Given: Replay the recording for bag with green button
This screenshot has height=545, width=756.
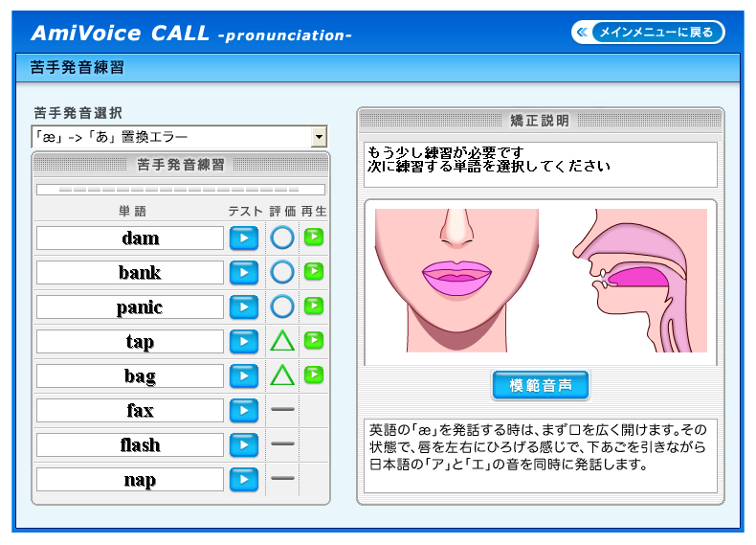Looking at the screenshot, I should click(314, 375).
